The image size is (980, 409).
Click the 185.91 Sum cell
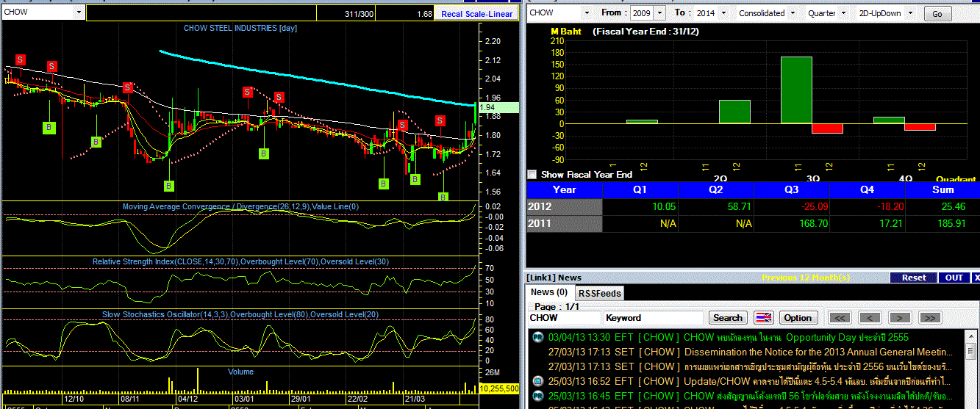(x=943, y=223)
